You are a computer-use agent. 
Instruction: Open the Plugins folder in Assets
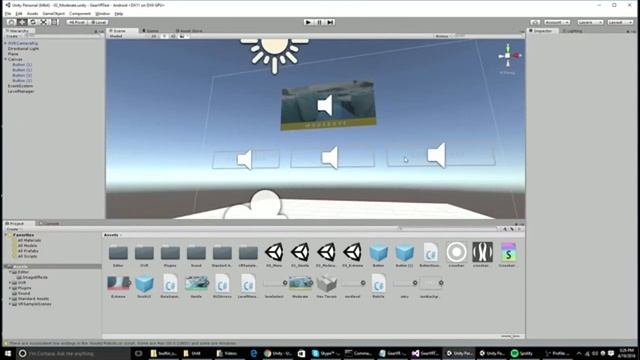point(170,255)
